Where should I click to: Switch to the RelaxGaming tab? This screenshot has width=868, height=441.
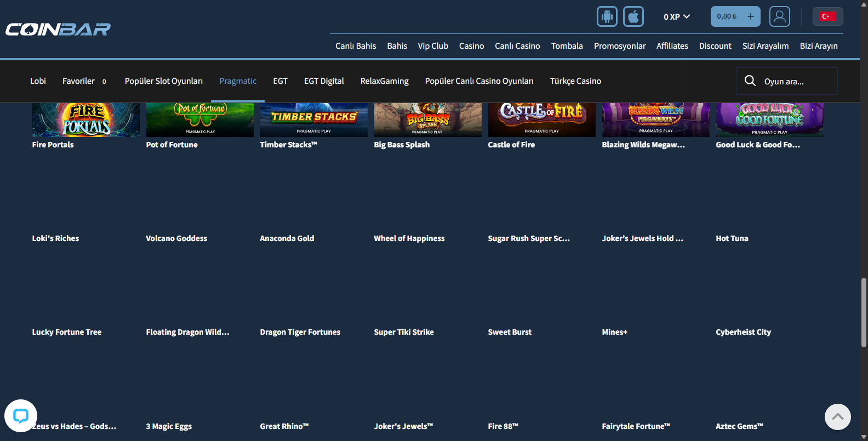click(385, 81)
